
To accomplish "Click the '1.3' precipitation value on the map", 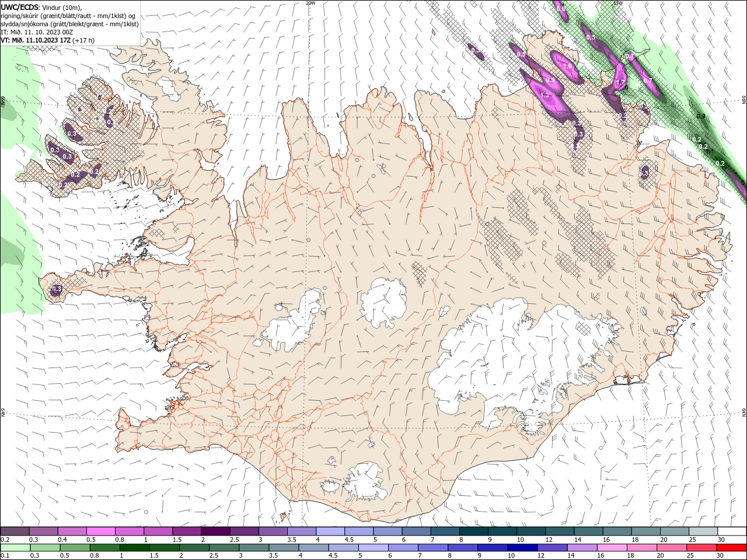I will point(544,95).
